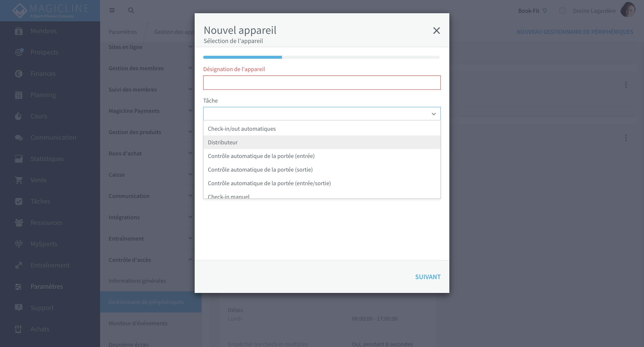
Task: Open the Cours stopwatch icon
Action: click(18, 116)
